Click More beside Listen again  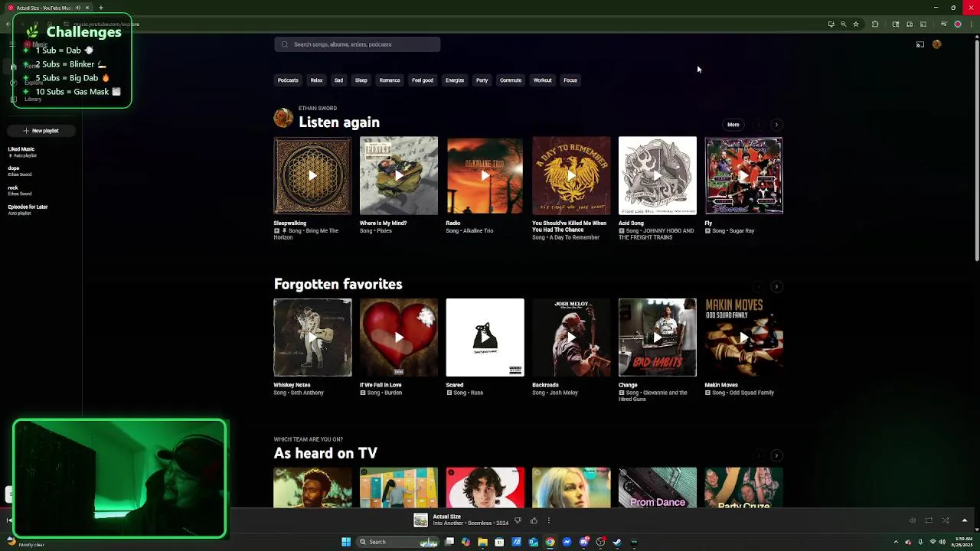733,125
